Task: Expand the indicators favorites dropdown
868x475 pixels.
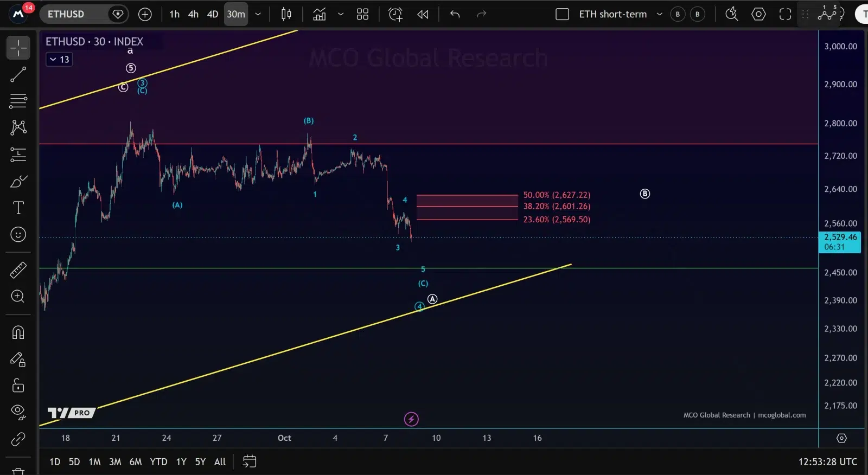Action: (341, 14)
